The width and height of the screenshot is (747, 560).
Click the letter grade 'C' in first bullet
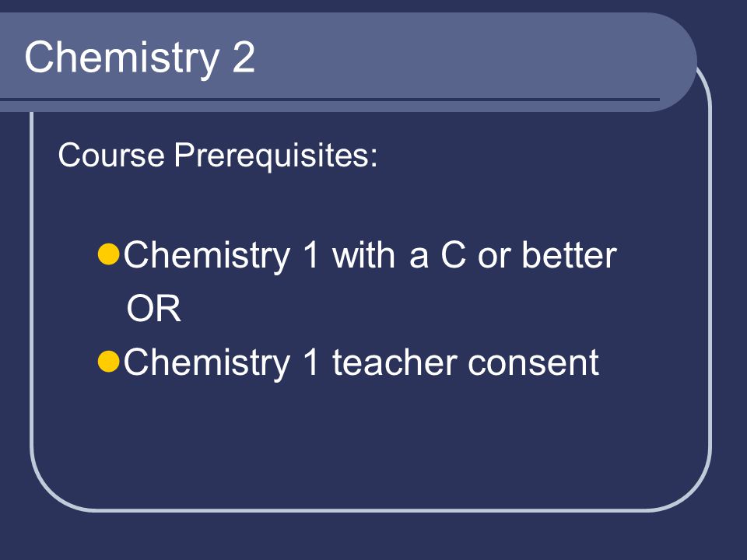coord(453,255)
